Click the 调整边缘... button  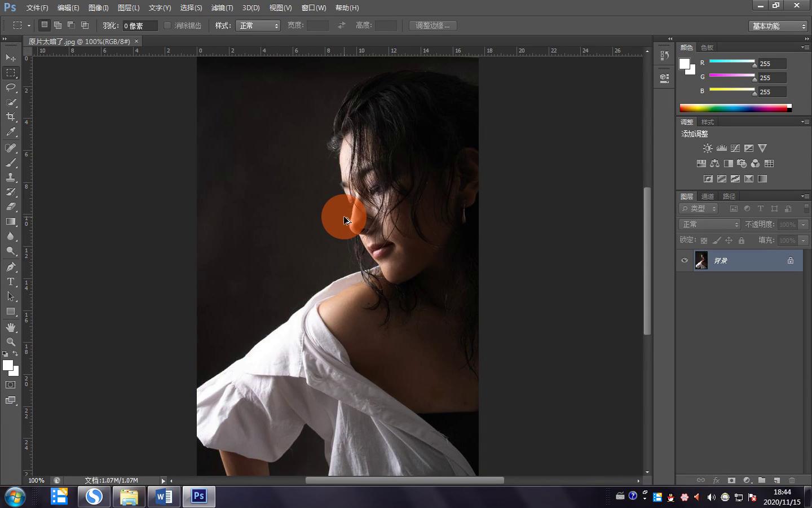[433, 25]
